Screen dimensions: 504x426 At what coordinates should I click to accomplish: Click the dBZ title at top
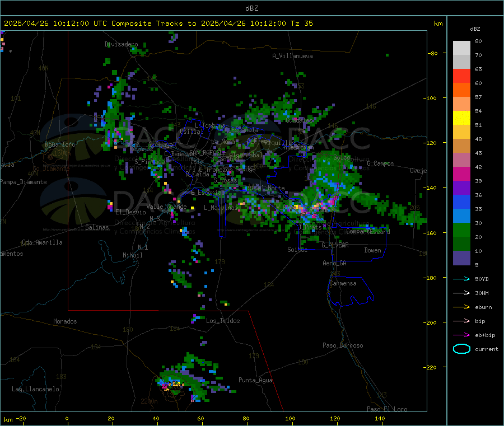coord(251,8)
